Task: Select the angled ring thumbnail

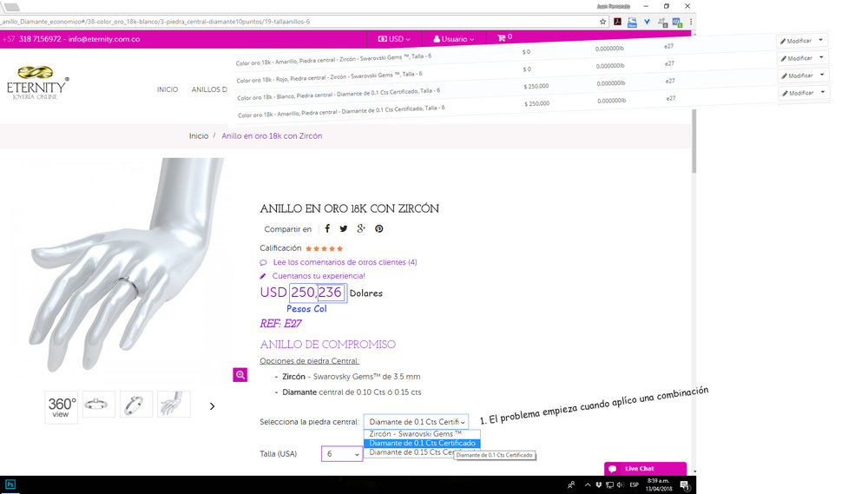Action: [136, 405]
